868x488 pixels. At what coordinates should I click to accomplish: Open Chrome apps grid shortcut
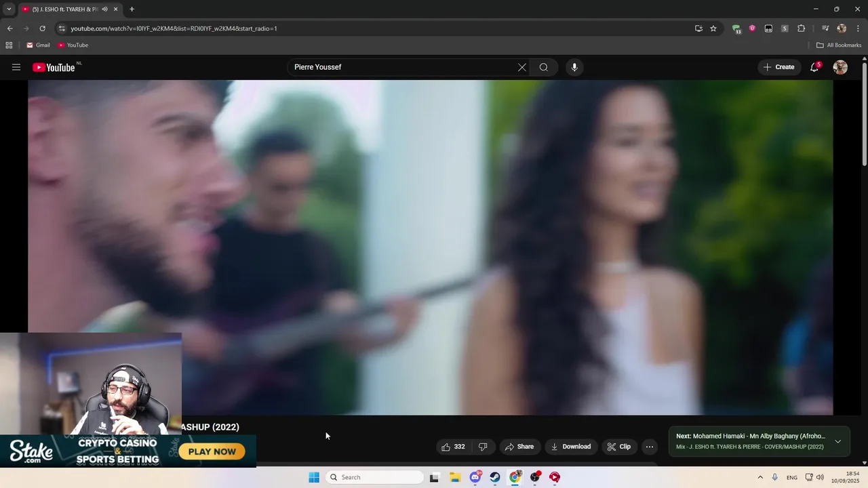tap(9, 45)
